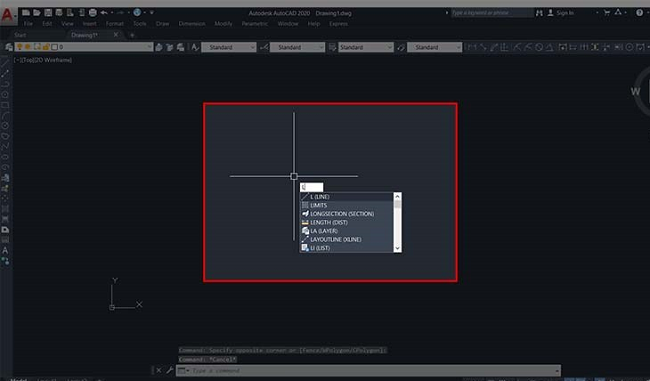Viewport: 650px width, 381px height.
Task: Close the Drawing1 tab
Action: 116,35
